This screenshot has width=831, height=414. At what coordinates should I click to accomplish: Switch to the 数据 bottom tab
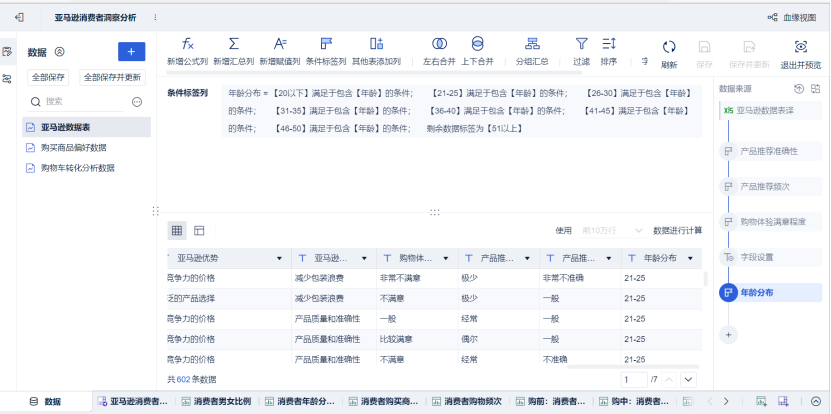pyautogui.click(x=46, y=401)
